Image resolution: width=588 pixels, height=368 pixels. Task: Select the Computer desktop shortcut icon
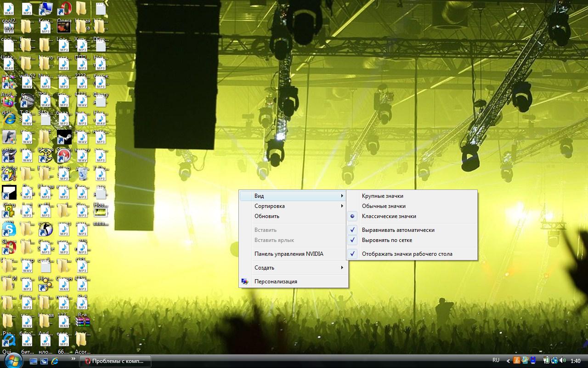(45, 9)
